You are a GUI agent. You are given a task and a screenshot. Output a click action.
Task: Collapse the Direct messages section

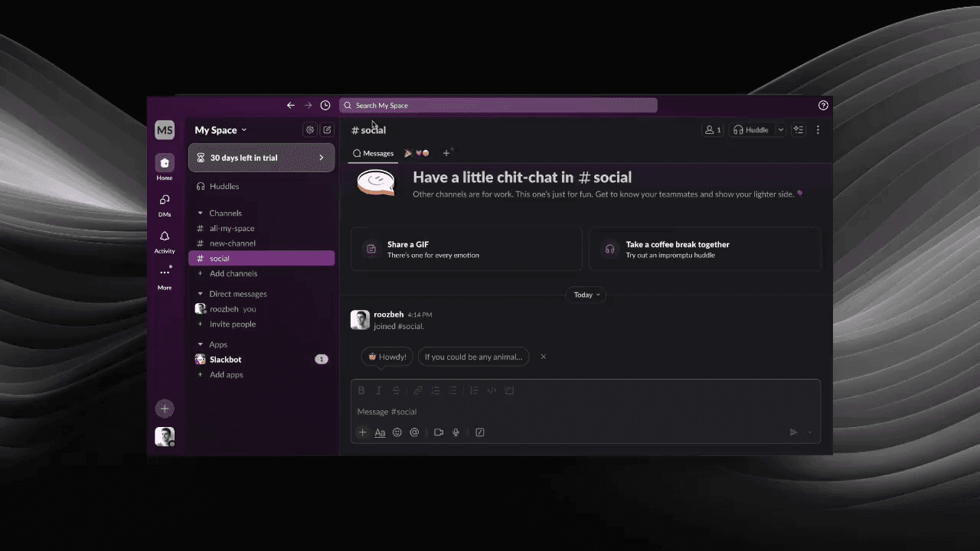(201, 294)
